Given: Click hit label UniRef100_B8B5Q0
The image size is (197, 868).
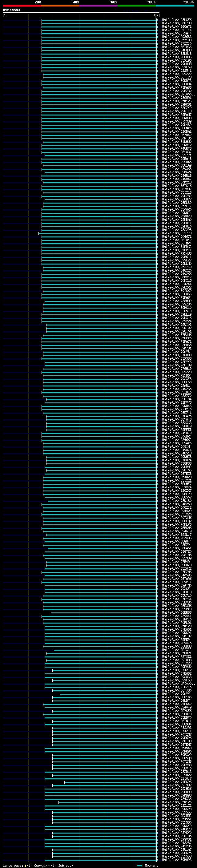Looking at the screenshot, I should click(177, 759).
